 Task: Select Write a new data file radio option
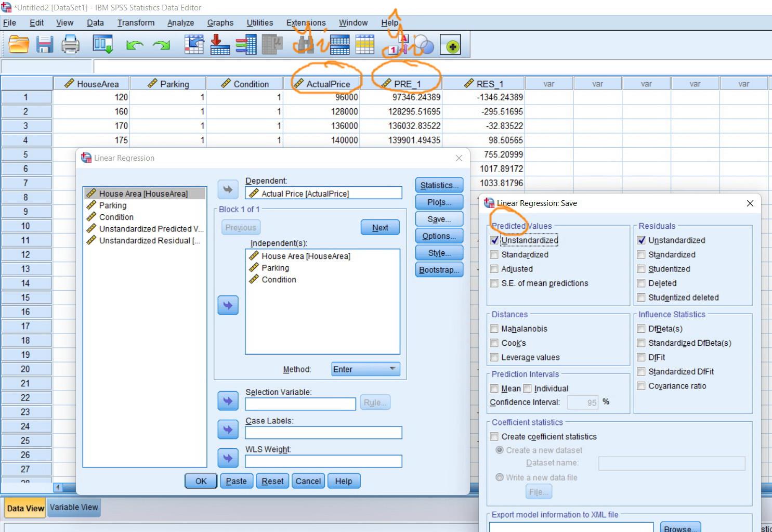[500, 477]
